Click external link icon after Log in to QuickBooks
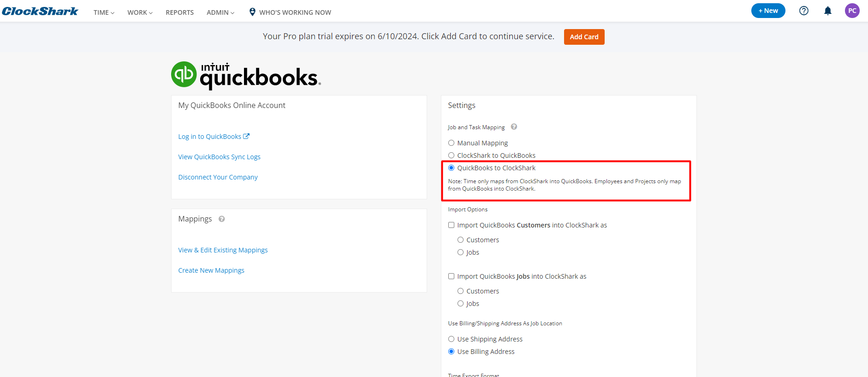The image size is (868, 377). pos(246,136)
